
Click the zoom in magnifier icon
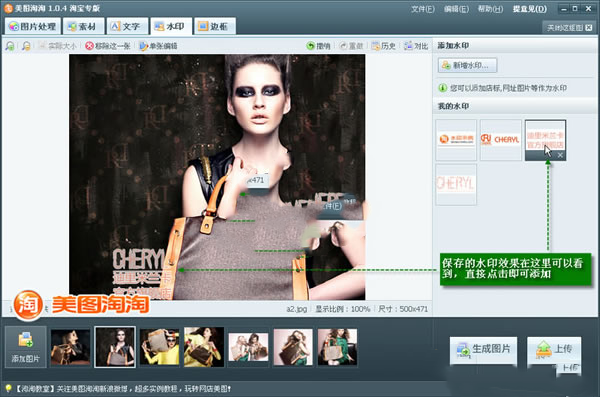pyautogui.click(x=10, y=46)
